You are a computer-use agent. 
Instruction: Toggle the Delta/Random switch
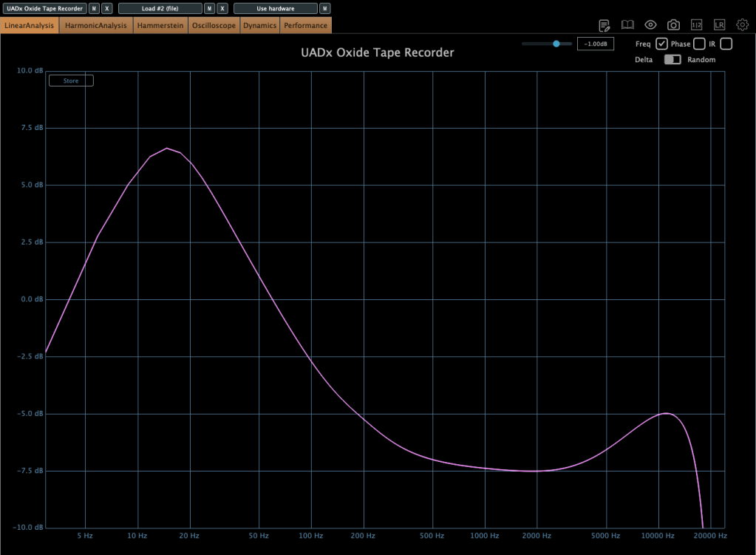tap(672, 60)
